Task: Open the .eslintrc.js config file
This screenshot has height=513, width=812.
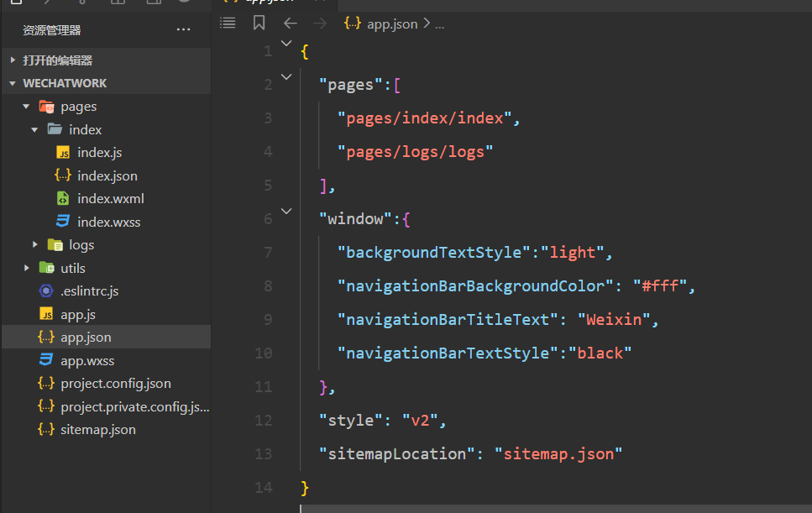Action: pos(89,291)
